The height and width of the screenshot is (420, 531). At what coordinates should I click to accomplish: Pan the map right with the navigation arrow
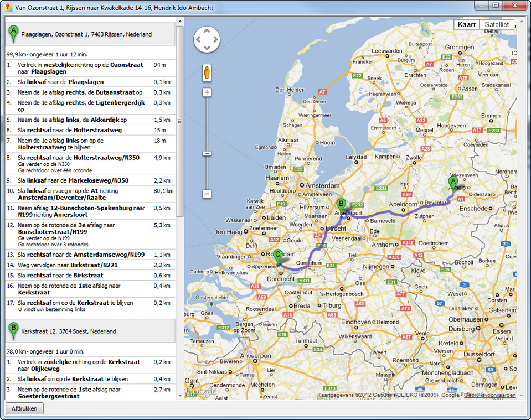[215, 40]
